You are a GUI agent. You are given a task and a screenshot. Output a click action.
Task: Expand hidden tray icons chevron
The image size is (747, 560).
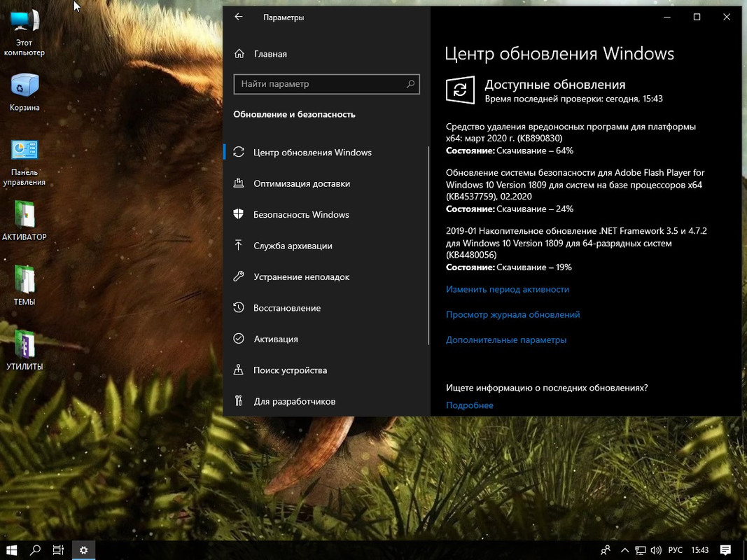click(x=625, y=550)
